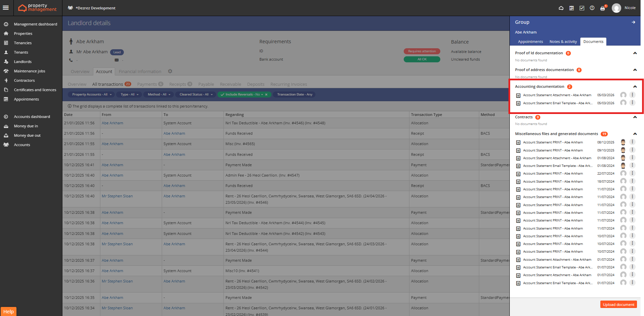Viewport: 644px width, 316px height.
Task: Open the hamburger menu in the top bar
Action: (6, 8)
